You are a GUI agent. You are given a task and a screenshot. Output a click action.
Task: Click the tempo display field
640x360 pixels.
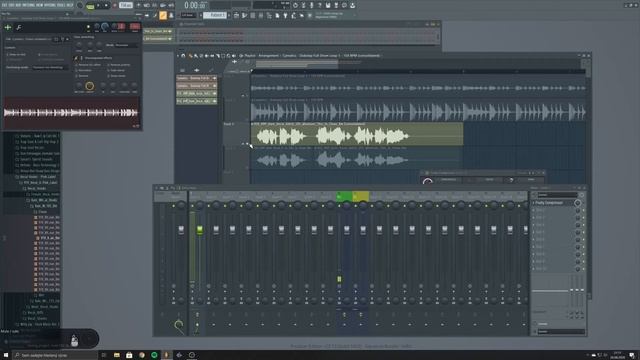coord(126,6)
